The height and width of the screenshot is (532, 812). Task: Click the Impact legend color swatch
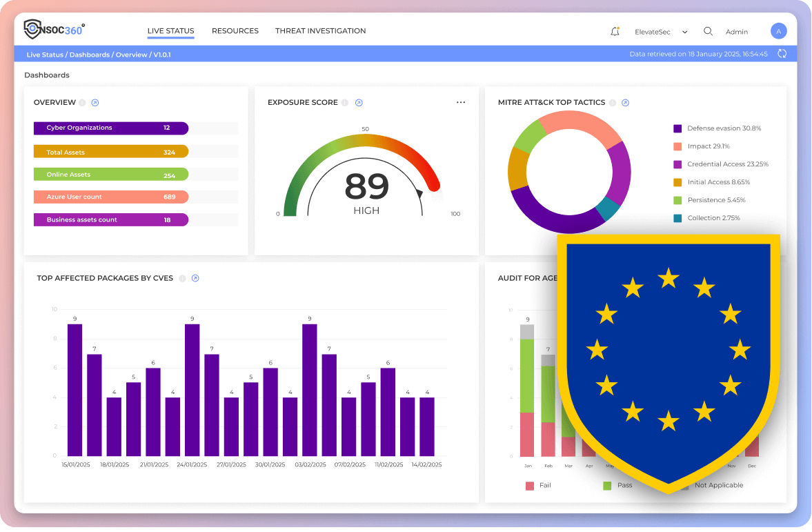677,146
